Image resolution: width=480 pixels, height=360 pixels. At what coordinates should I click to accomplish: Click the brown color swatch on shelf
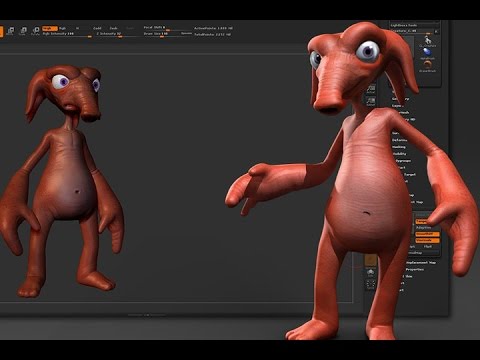[x=370, y=260]
